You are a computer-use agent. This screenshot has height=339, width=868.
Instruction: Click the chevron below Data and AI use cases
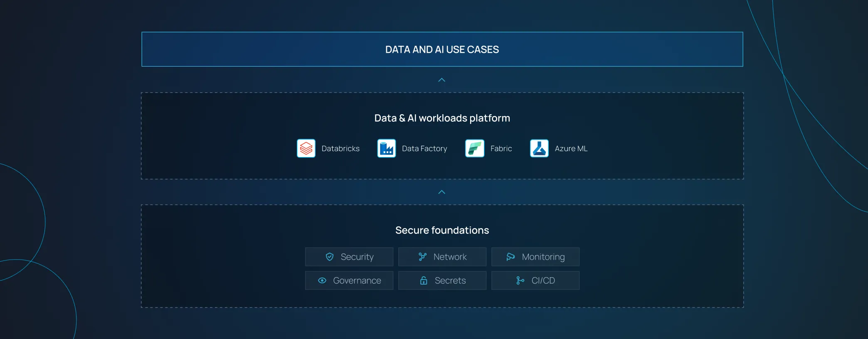[442, 80]
